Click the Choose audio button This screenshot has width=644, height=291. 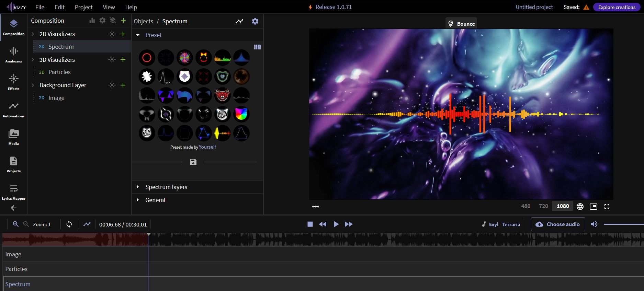[558, 224]
